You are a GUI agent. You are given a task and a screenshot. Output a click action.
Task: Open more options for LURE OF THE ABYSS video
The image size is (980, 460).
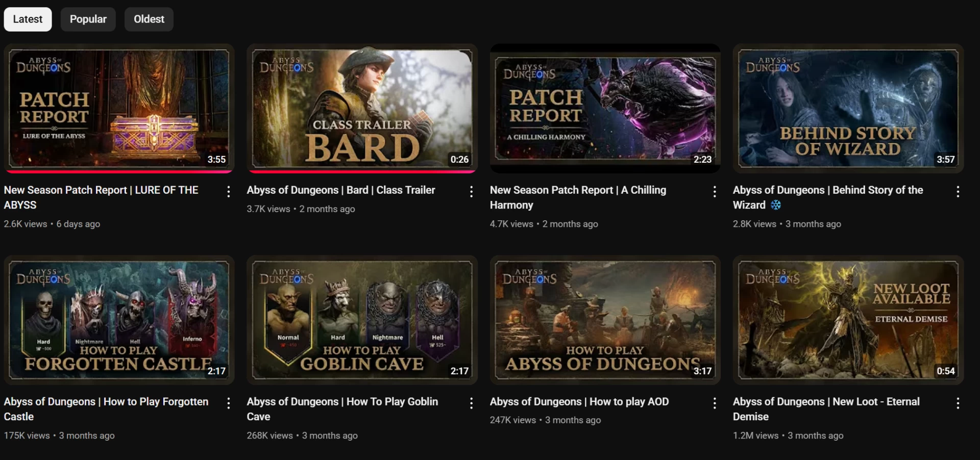tap(228, 192)
